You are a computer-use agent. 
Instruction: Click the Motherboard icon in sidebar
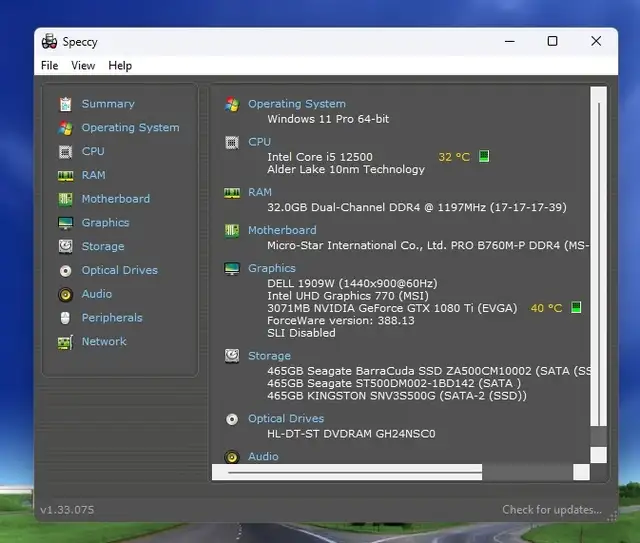pos(65,199)
